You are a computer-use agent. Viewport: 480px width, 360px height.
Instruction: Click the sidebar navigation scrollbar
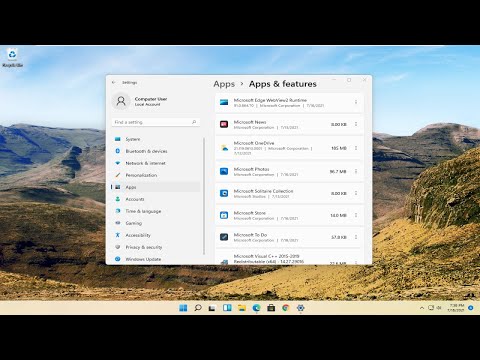(x=204, y=196)
